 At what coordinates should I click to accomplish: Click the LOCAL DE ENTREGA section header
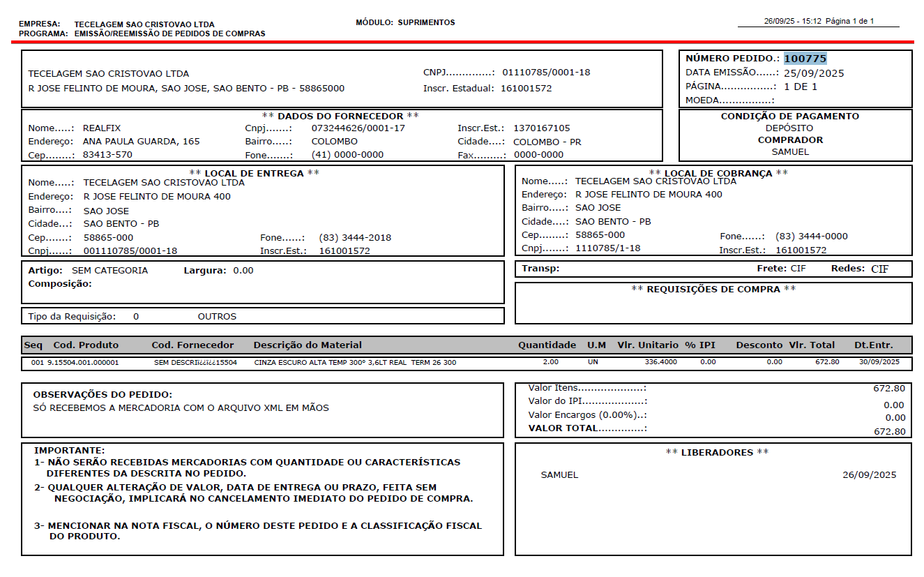pos(255,173)
